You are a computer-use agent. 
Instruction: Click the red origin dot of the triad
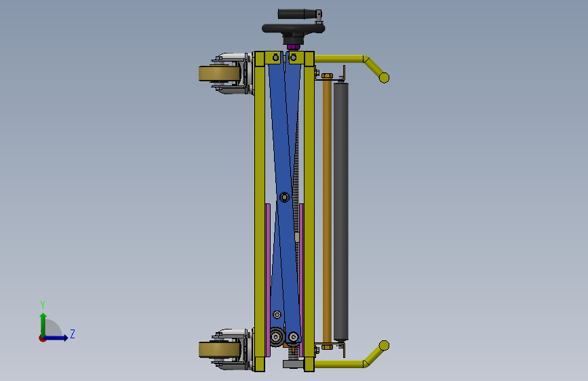(42, 338)
